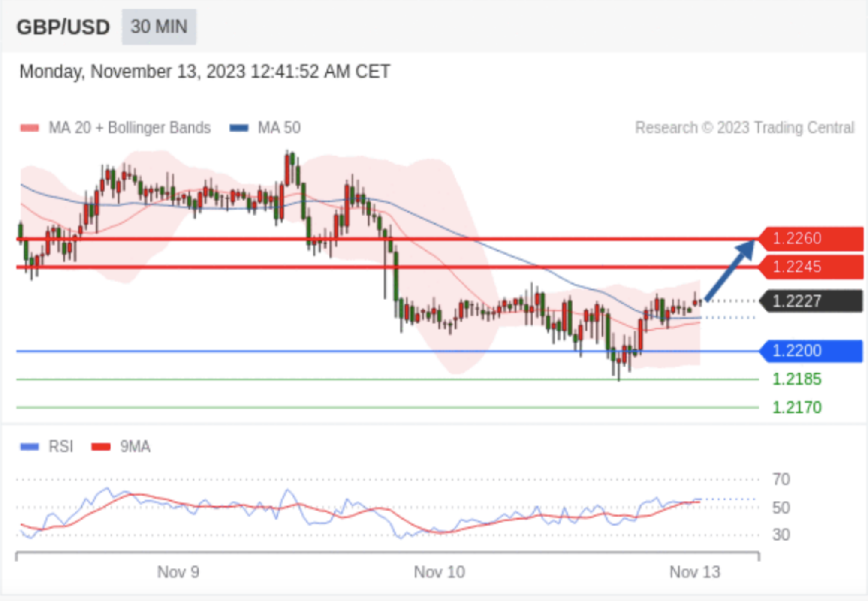Click the Monday, November 13, 2023 timestamp

click(x=205, y=72)
